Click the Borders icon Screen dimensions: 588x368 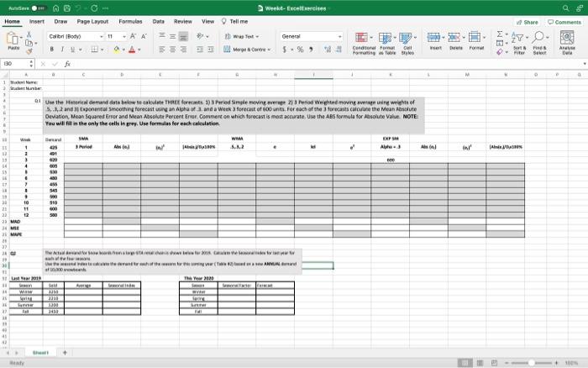(x=95, y=49)
